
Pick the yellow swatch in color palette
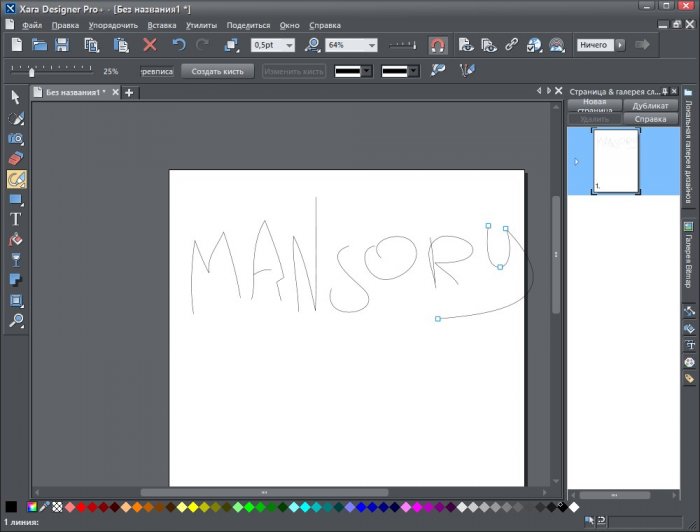click(192, 507)
